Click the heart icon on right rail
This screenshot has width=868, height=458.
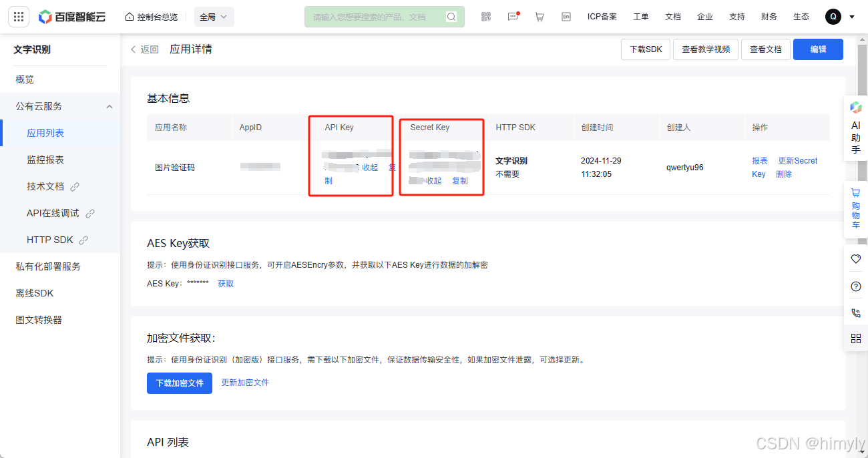(x=856, y=259)
